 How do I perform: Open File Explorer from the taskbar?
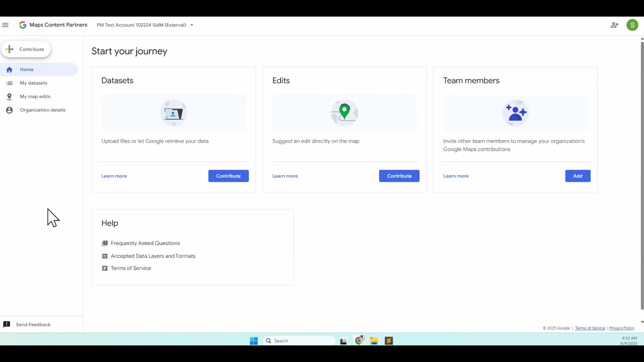(374, 341)
